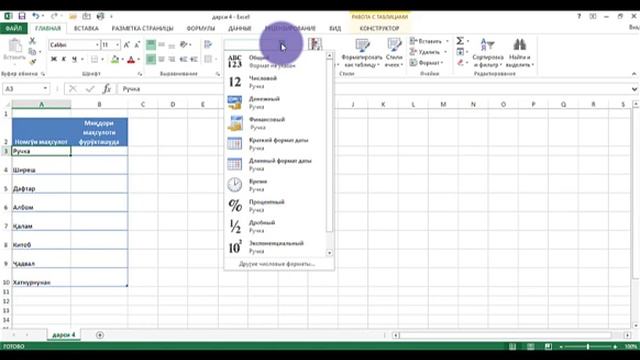Switch to the ФОРМУЛЫ ribbon tab
Screen dimensions: 640x360
[200, 28]
